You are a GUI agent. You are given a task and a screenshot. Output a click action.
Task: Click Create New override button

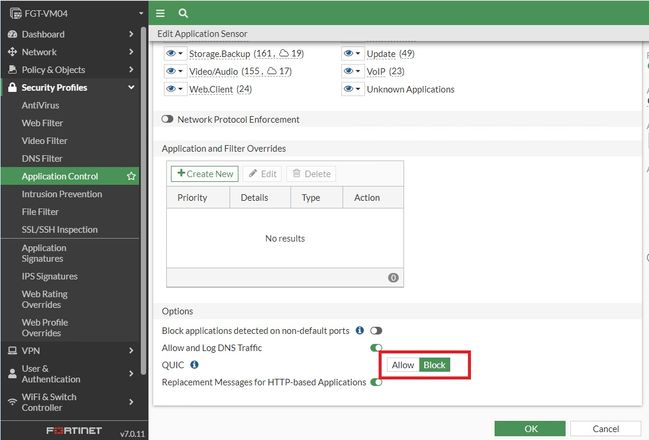(205, 174)
